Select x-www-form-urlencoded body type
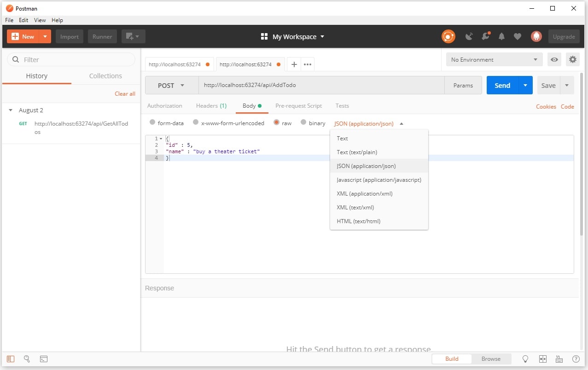Screen dimensions: 588x370 pyautogui.click(x=196, y=122)
